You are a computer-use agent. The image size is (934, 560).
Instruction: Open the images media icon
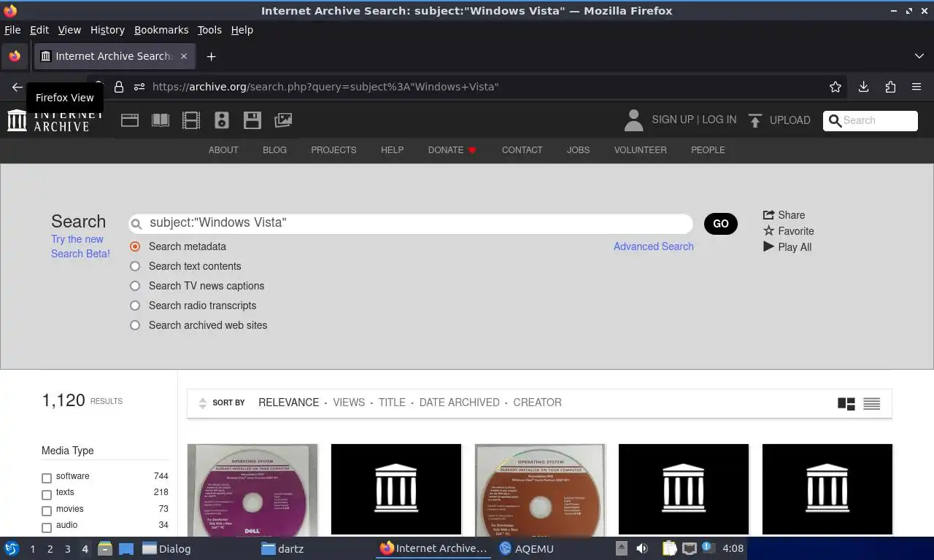[283, 120]
